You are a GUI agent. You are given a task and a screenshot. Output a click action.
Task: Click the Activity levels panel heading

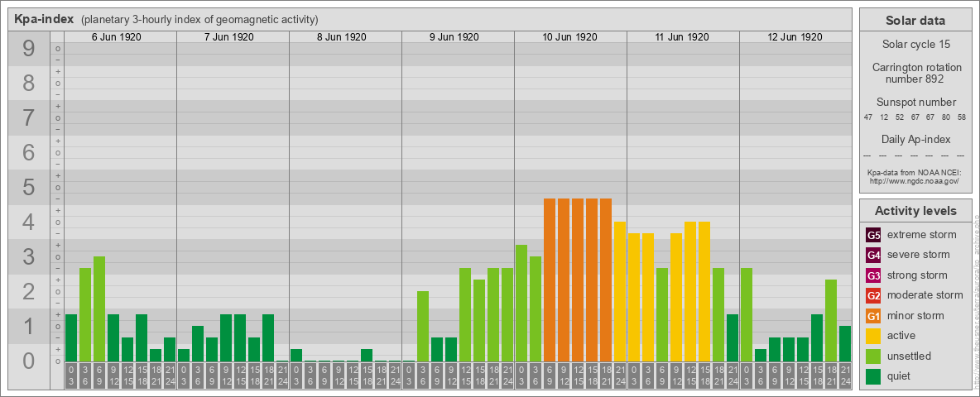pyautogui.click(x=915, y=211)
